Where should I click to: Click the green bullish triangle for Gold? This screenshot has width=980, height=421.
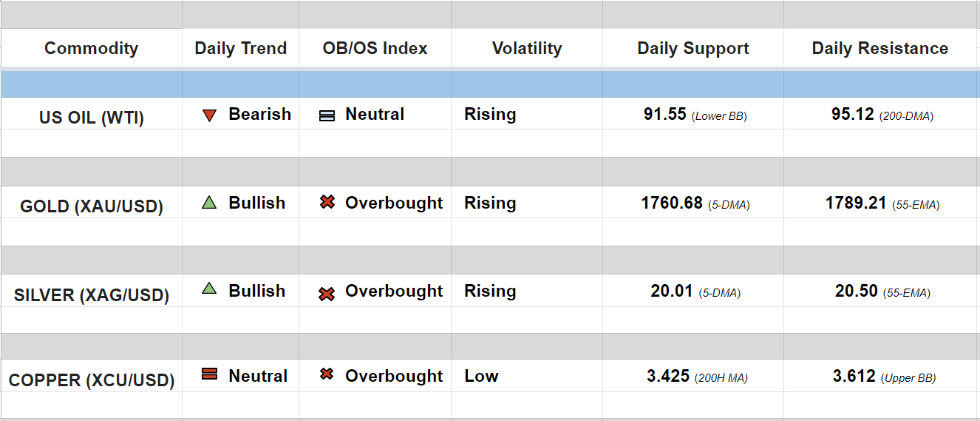click(x=209, y=203)
